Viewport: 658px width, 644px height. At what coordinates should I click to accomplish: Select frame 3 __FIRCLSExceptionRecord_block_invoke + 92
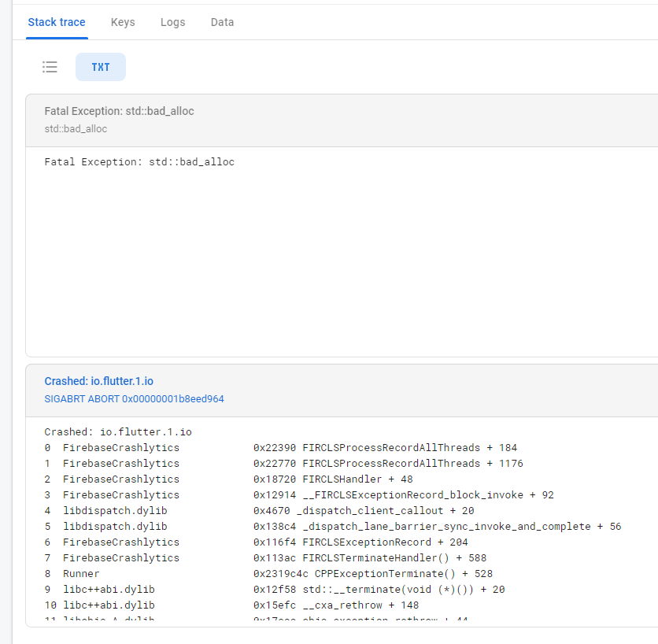point(299,495)
